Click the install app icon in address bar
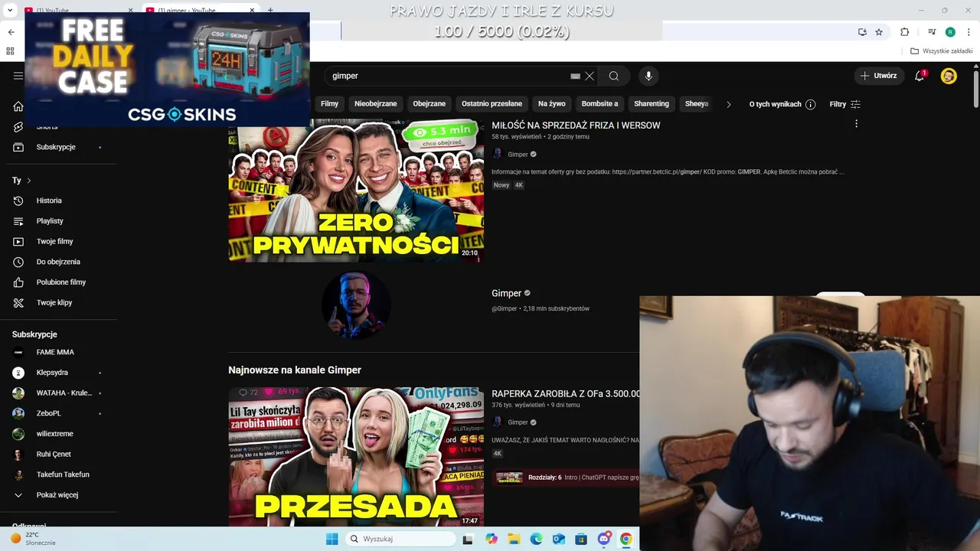The image size is (980, 551). tap(862, 32)
